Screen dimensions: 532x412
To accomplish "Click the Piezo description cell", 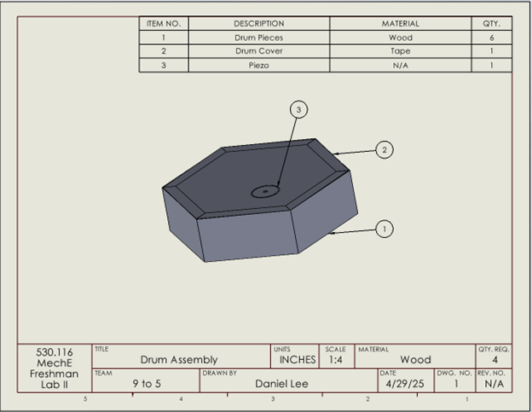I will (x=258, y=65).
